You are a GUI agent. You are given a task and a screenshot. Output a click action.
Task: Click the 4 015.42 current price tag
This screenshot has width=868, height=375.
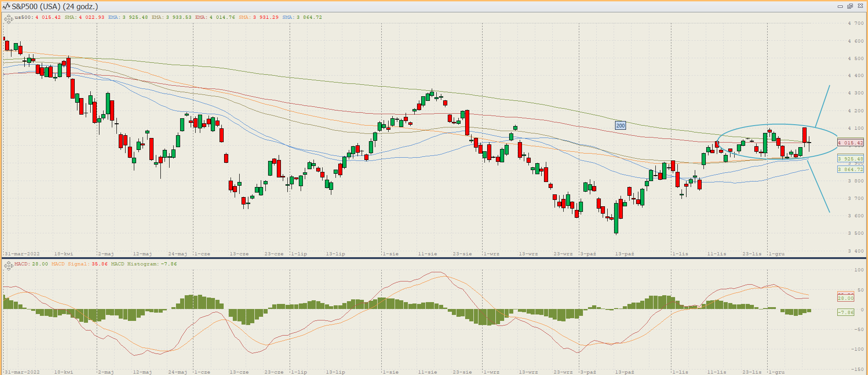click(850, 143)
